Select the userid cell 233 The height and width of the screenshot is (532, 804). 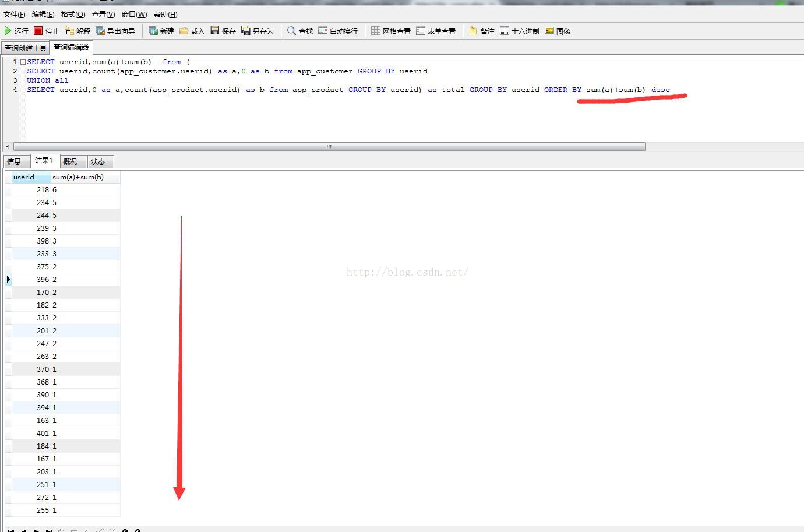click(x=31, y=254)
